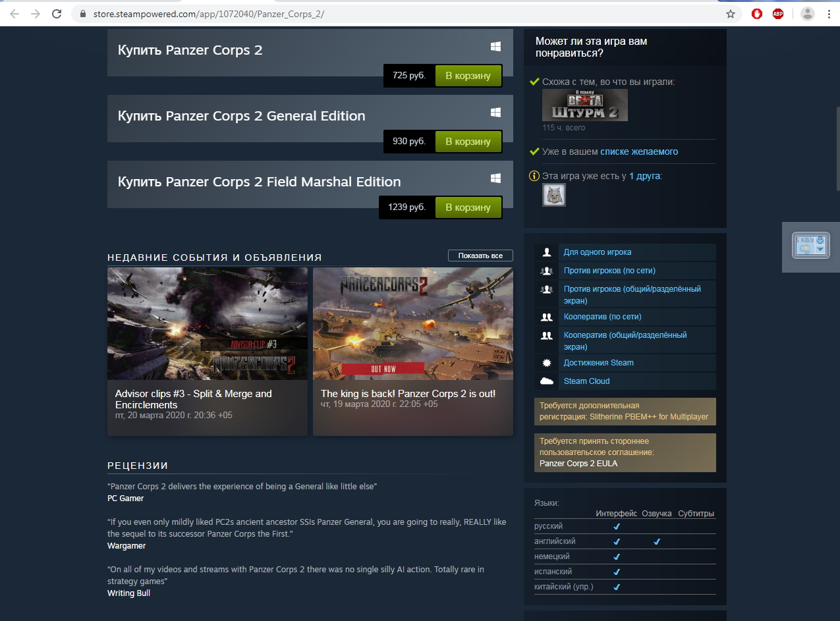The image size is (840, 621).
Task: Click the single-player icon beside 'Для одного игрока'
Action: (x=546, y=252)
